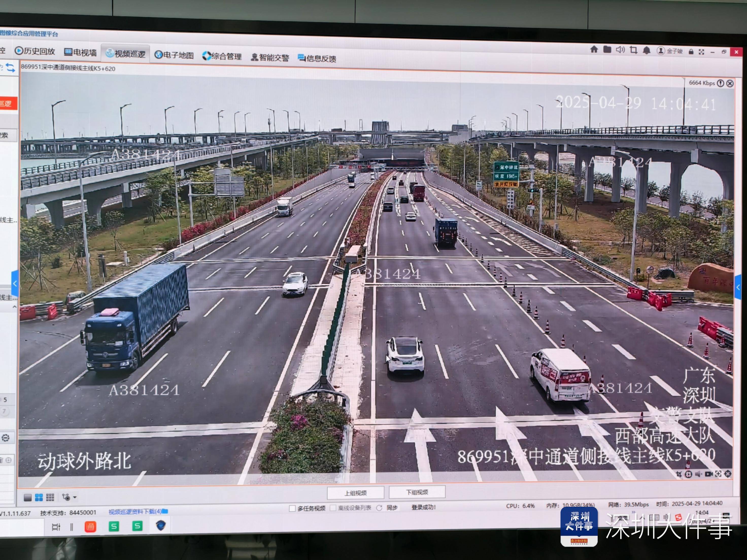The image size is (747, 560).
Task: Select the four-window grid layout icon
Action: (39, 497)
